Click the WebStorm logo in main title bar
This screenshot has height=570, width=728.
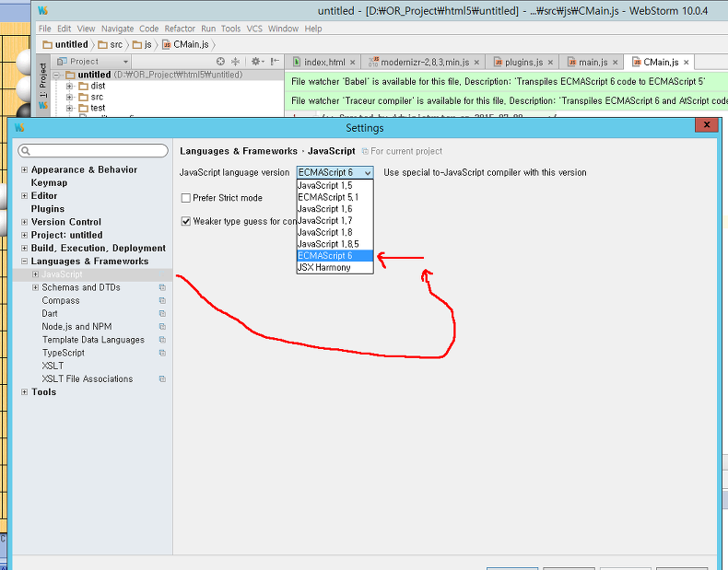(x=42, y=11)
